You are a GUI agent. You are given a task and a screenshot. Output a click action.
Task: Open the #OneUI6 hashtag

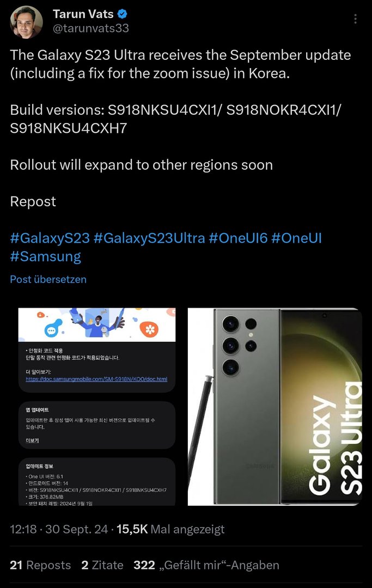tap(238, 238)
